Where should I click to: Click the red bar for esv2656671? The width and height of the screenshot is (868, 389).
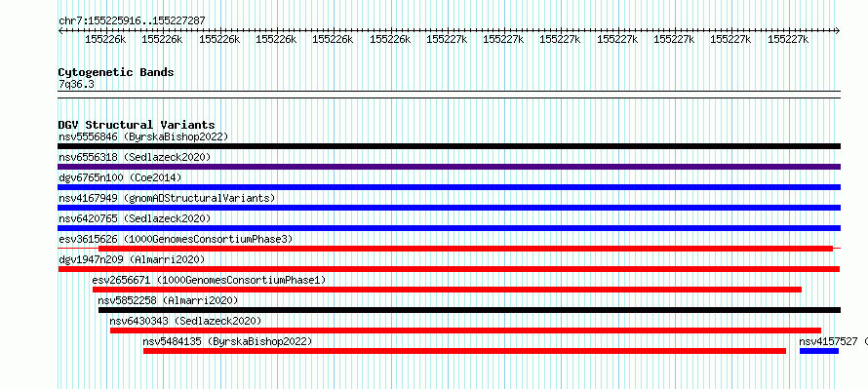447,290
